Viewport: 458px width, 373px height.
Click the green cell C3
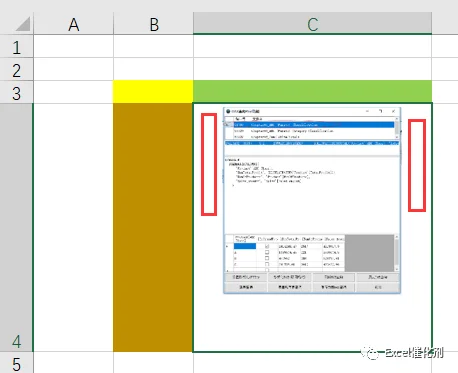(x=312, y=92)
